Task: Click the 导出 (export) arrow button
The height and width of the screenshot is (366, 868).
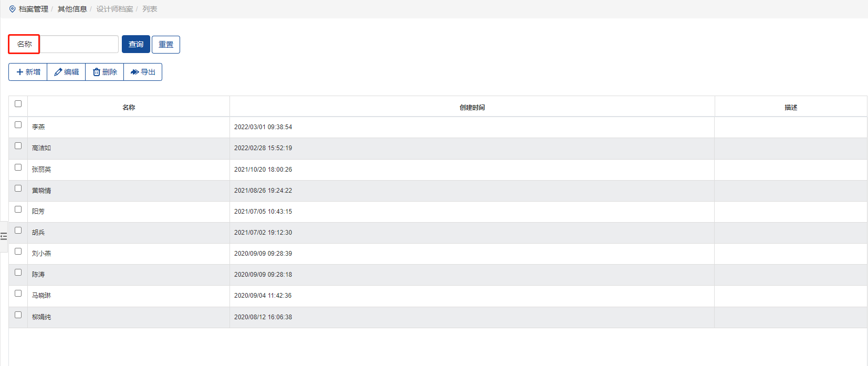Action: click(143, 72)
